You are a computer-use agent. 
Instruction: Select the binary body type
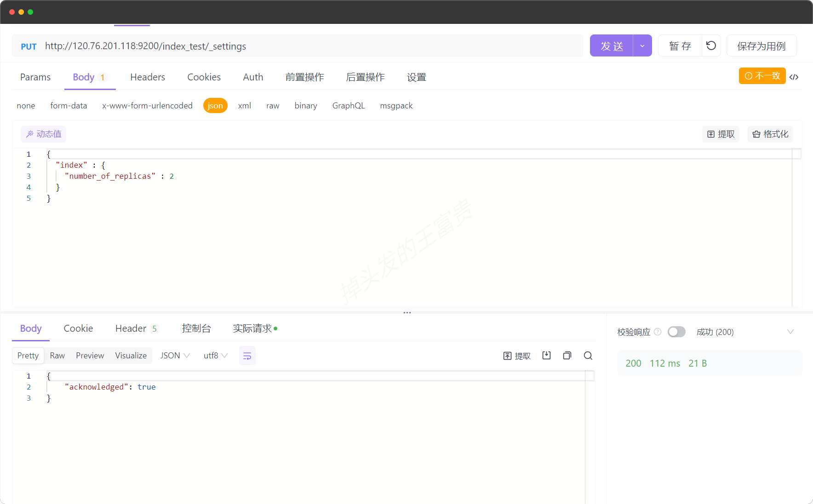click(306, 106)
